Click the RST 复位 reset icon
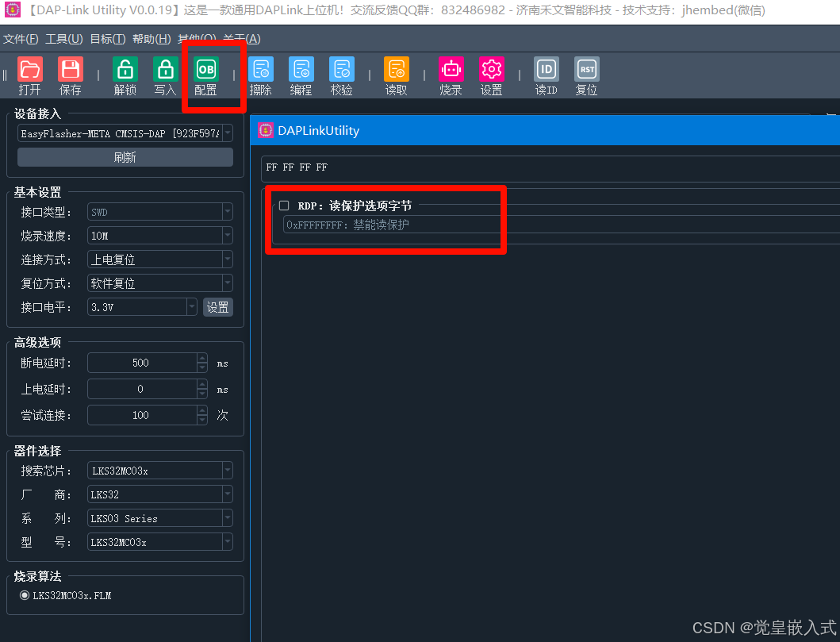Image resolution: width=840 pixels, height=642 pixels. 587,70
